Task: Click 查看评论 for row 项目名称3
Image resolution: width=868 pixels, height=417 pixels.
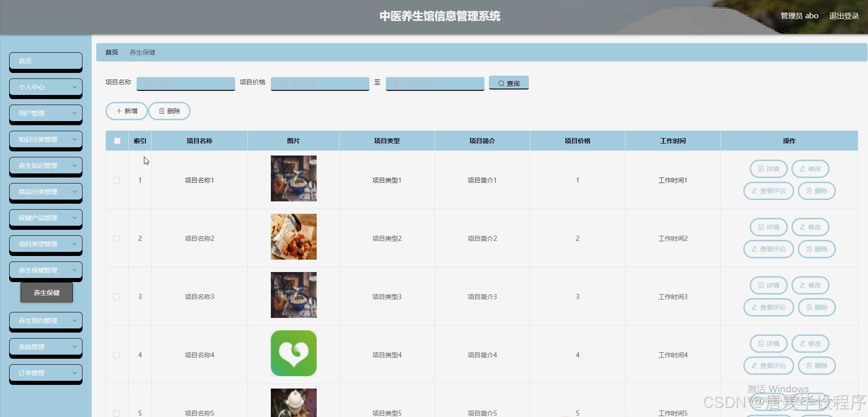Action: coord(769,307)
